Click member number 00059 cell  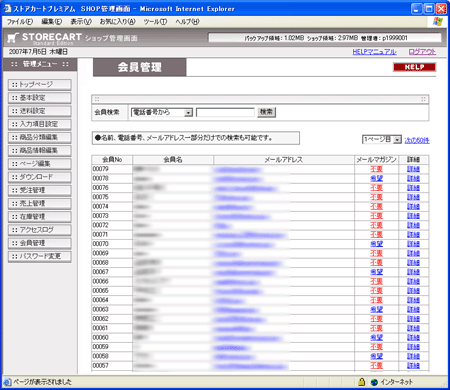[112, 347]
